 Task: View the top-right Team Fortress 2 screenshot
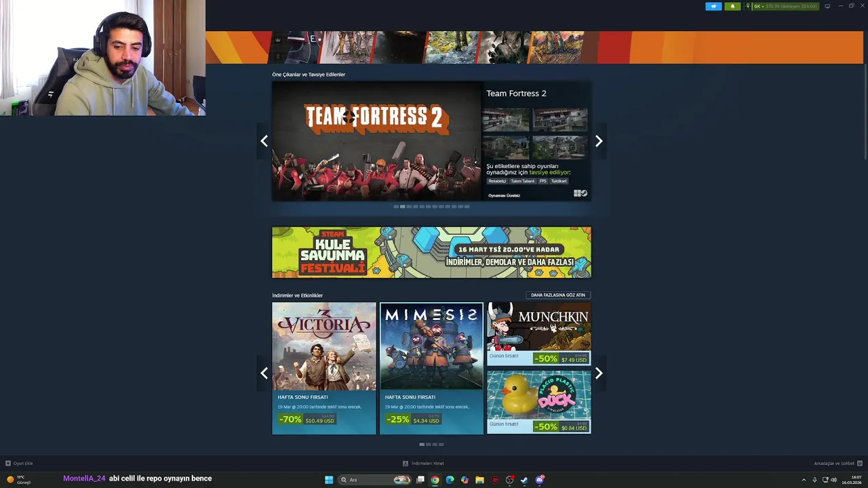pyautogui.click(x=559, y=119)
